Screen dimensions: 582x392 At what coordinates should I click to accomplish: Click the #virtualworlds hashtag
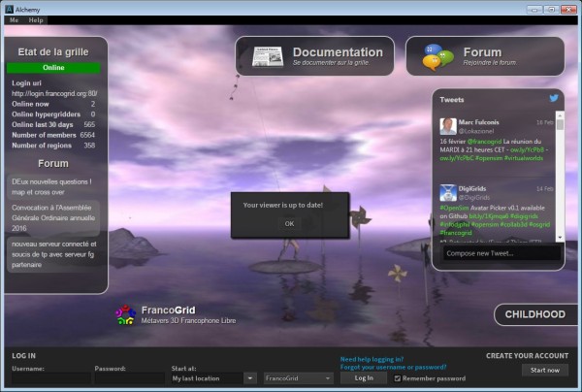click(x=524, y=158)
